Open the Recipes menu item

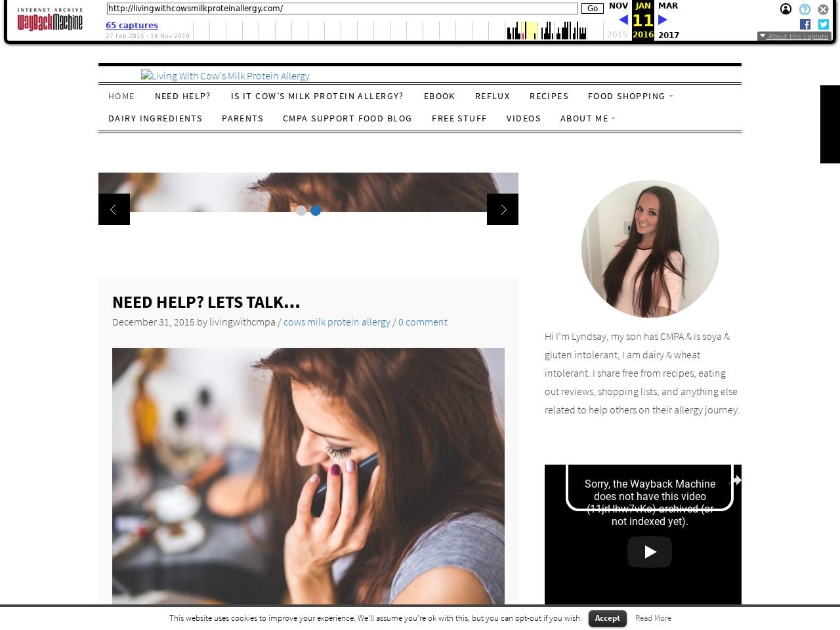point(549,96)
